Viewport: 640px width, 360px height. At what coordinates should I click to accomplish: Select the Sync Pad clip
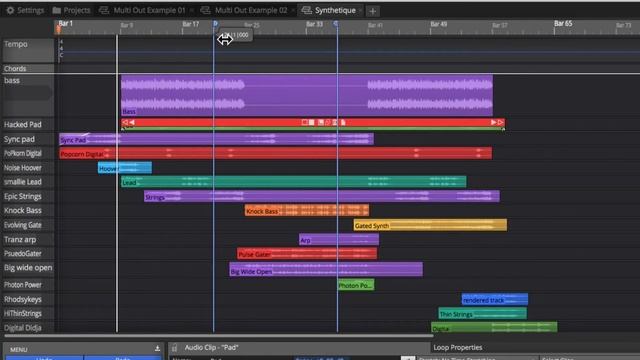pyautogui.click(x=216, y=139)
